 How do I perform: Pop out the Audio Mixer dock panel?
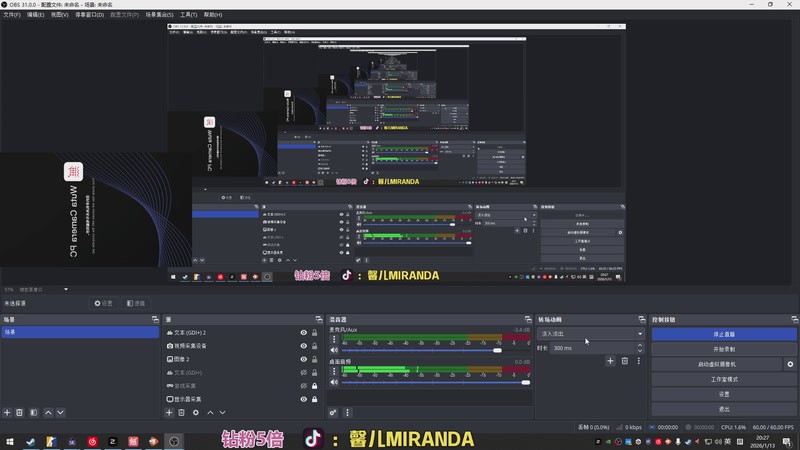pos(528,319)
